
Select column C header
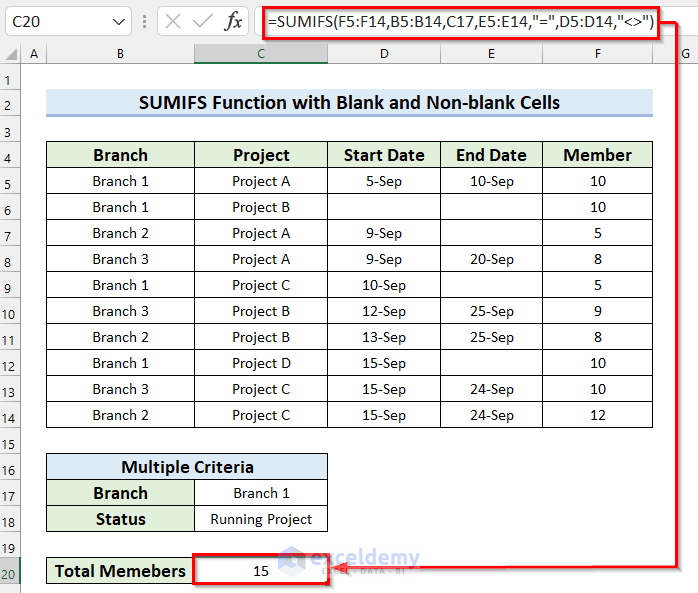[x=261, y=54]
